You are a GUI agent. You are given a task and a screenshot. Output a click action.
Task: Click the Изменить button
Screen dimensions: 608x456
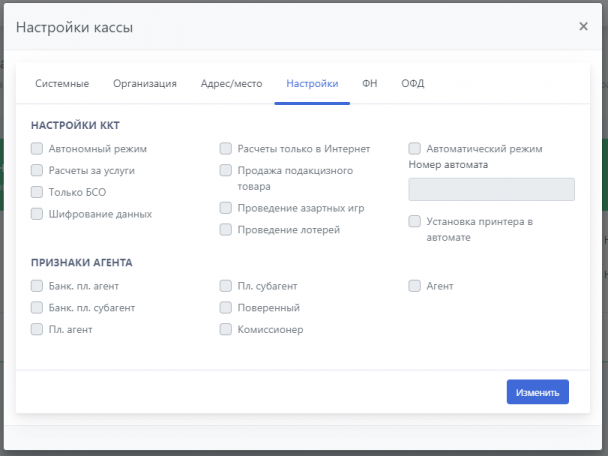(x=537, y=393)
